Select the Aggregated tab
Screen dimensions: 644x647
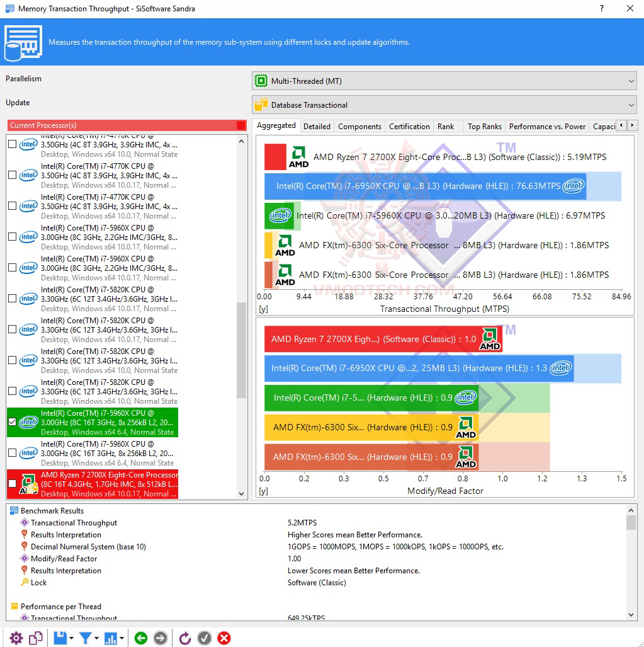(x=276, y=125)
